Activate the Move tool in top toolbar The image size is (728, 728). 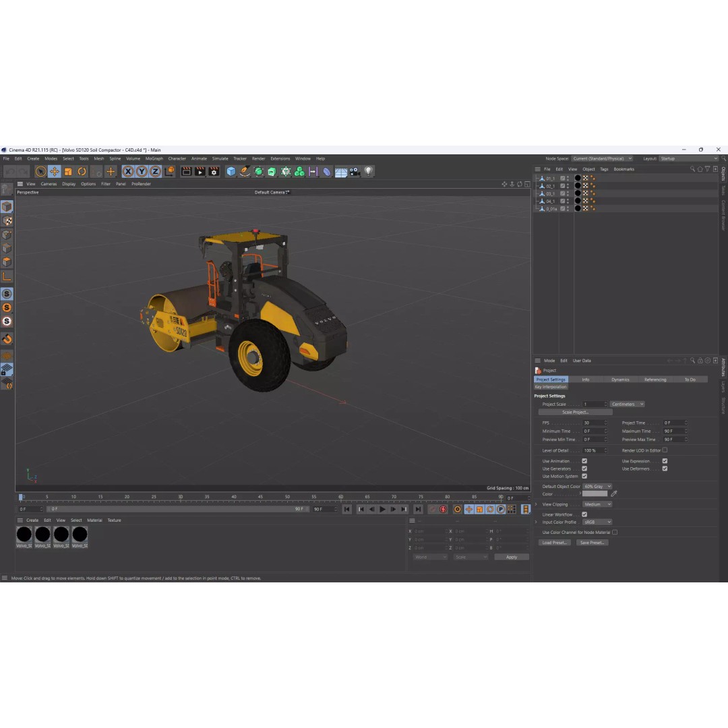tap(55, 172)
